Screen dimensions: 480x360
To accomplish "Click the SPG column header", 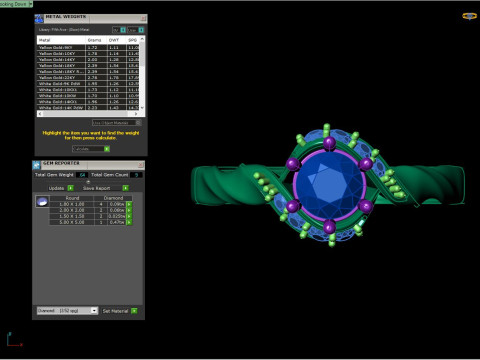I will click(x=133, y=40).
